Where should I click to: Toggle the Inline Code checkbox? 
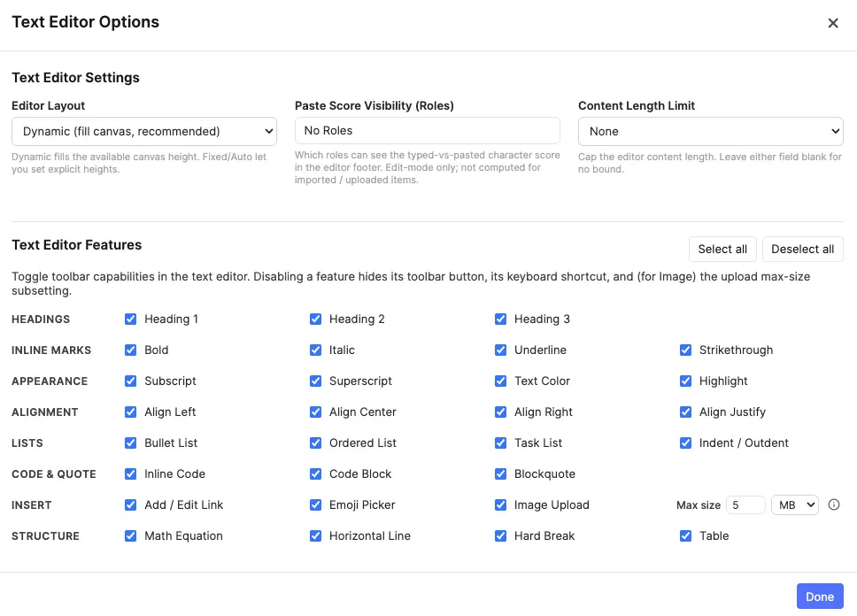[130, 474]
